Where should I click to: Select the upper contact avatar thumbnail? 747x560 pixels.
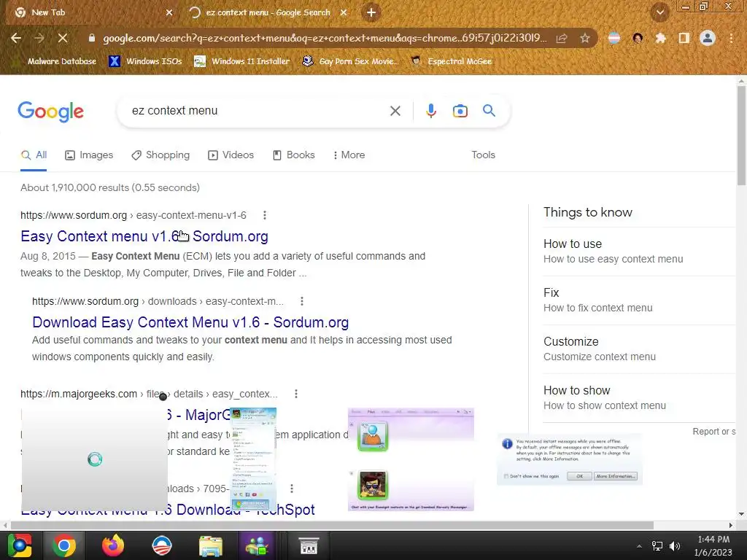(x=373, y=435)
